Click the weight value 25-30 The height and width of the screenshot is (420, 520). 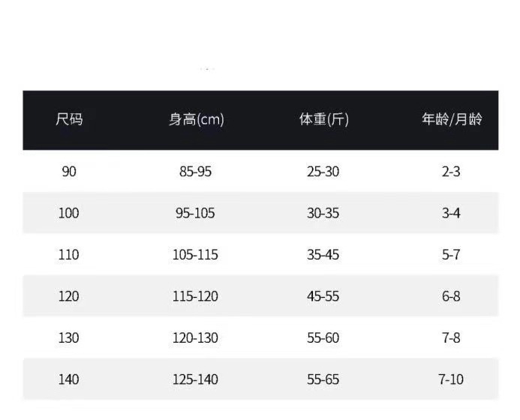point(323,172)
